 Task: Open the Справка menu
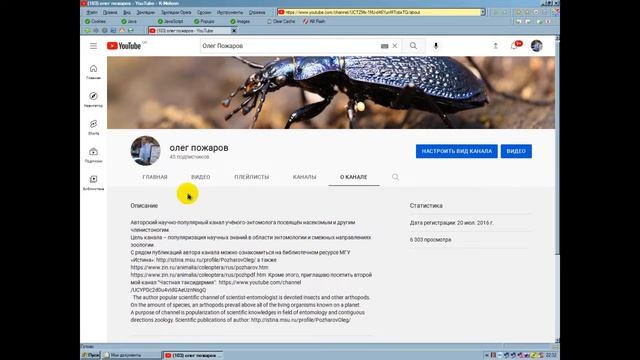click(x=257, y=12)
